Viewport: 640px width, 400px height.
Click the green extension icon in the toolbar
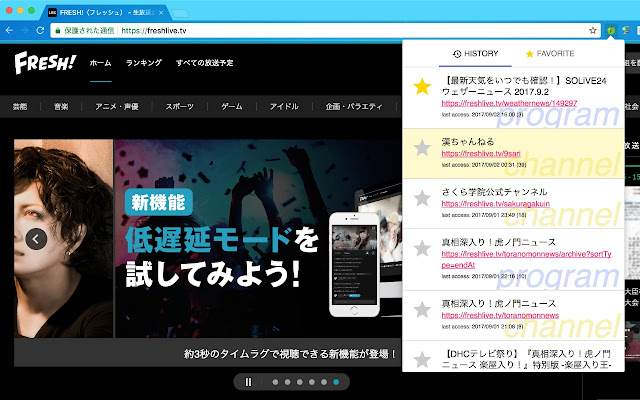click(x=610, y=31)
